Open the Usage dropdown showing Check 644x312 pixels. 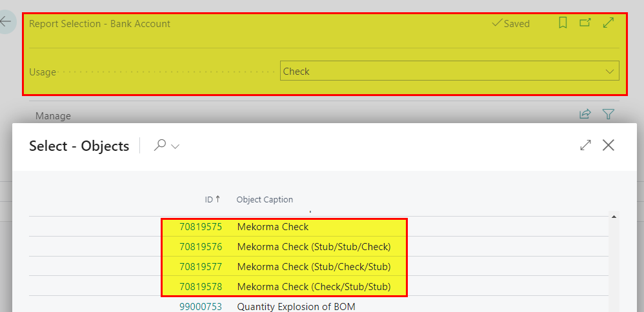point(449,71)
